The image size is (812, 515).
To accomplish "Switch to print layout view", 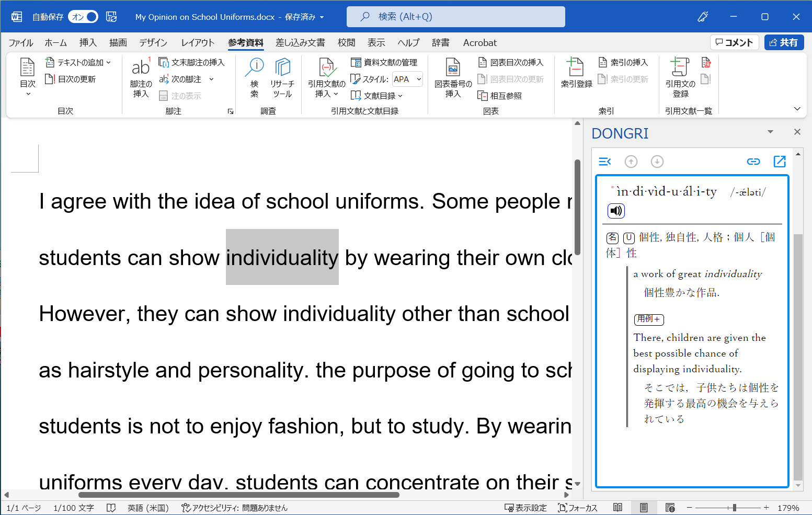I will [644, 508].
